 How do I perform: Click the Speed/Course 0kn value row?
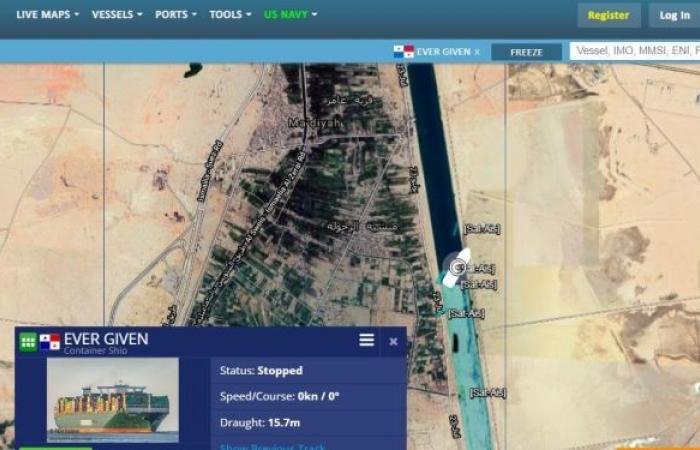308,396
